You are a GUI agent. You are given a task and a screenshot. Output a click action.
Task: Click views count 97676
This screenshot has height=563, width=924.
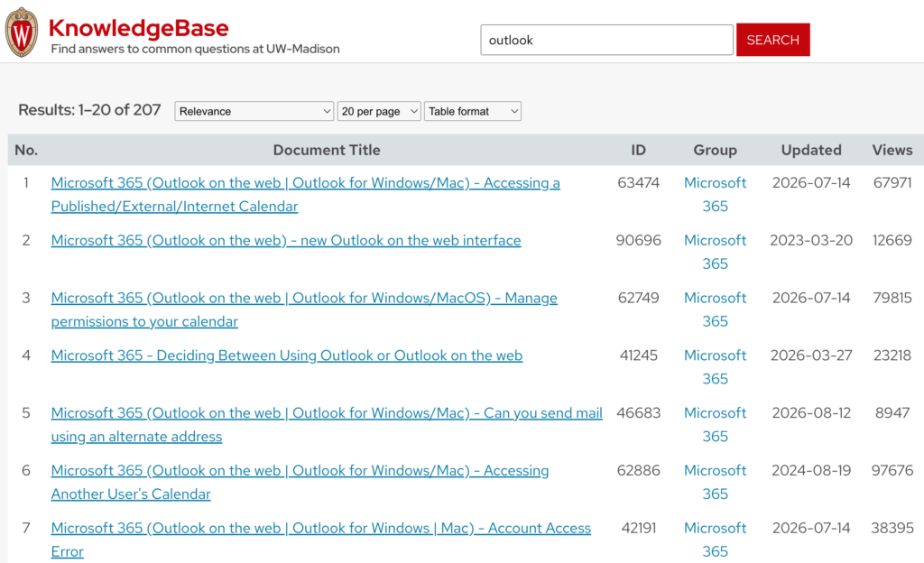tap(892, 471)
